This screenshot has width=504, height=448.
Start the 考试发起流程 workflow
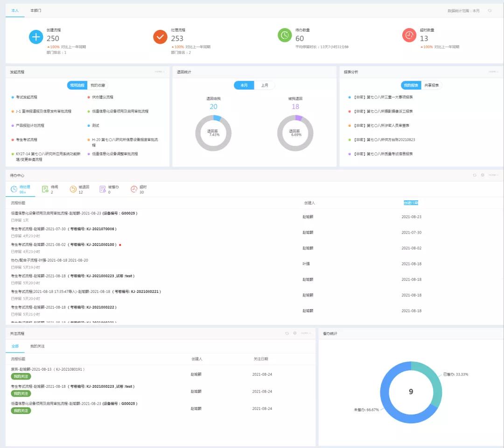point(26,97)
